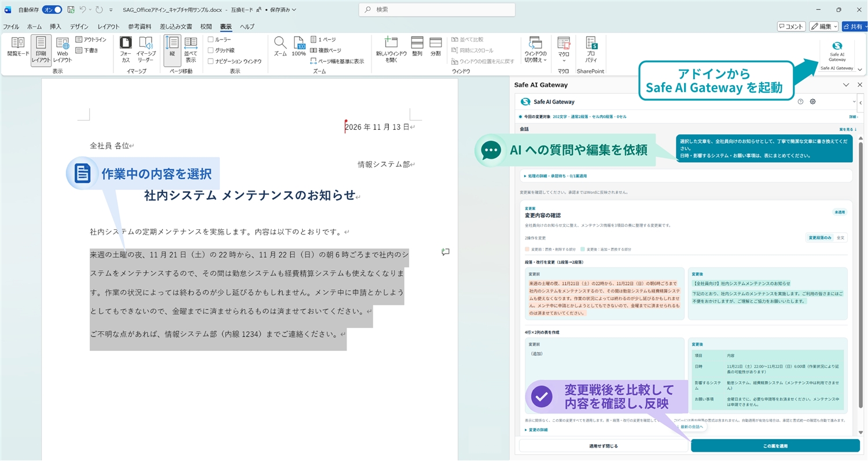Open the 編集 mode dropdown
This screenshot has height=461, width=868.
[x=823, y=26]
